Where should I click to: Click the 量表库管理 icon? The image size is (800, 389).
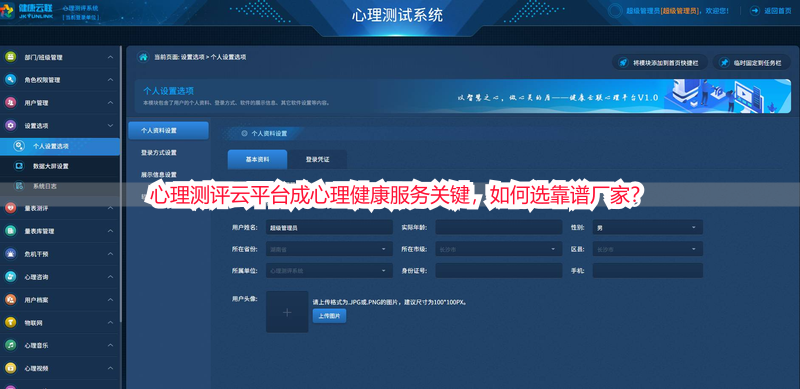coord(10,231)
